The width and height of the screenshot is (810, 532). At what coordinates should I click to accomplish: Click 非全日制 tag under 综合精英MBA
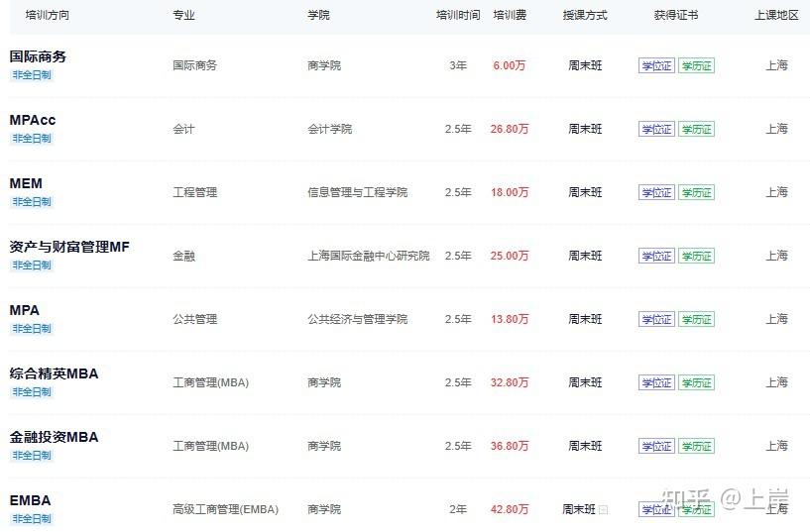click(32, 392)
